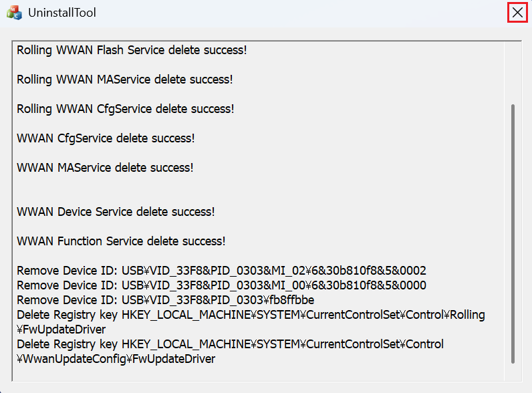This screenshot has height=393, width=532.
Task: Click the "WWAN Device Service" log line
Action: pyautogui.click(x=116, y=212)
